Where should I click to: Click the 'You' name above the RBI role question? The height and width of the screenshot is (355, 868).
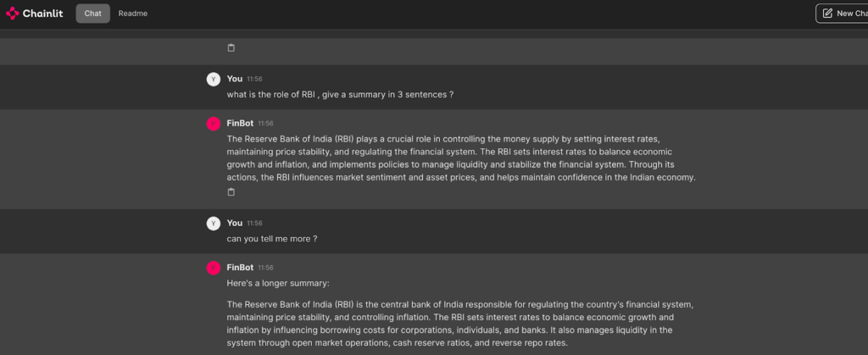235,79
